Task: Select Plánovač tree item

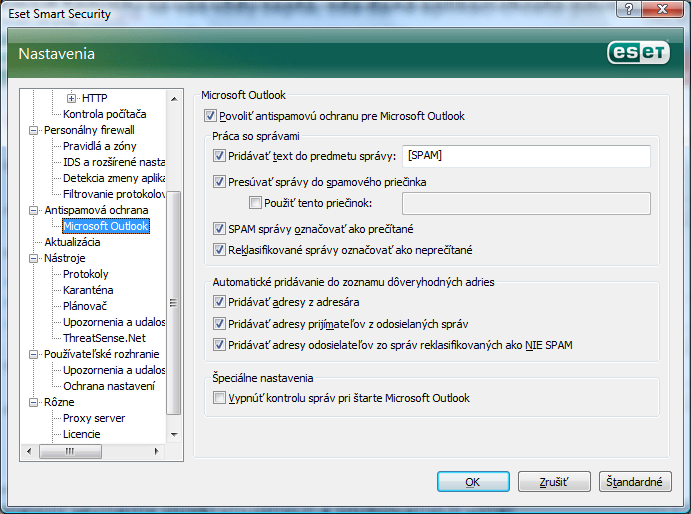Action: pos(85,306)
